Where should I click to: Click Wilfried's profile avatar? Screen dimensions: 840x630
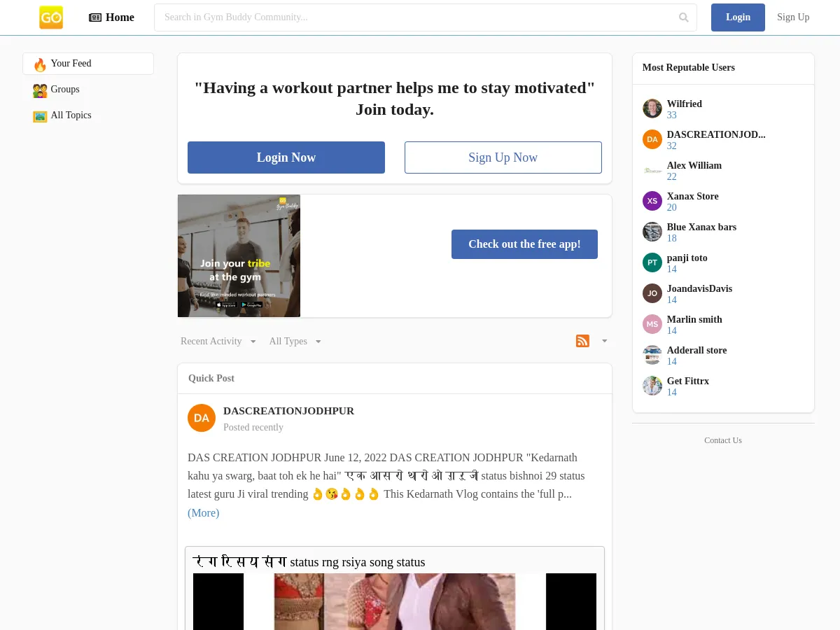652,108
